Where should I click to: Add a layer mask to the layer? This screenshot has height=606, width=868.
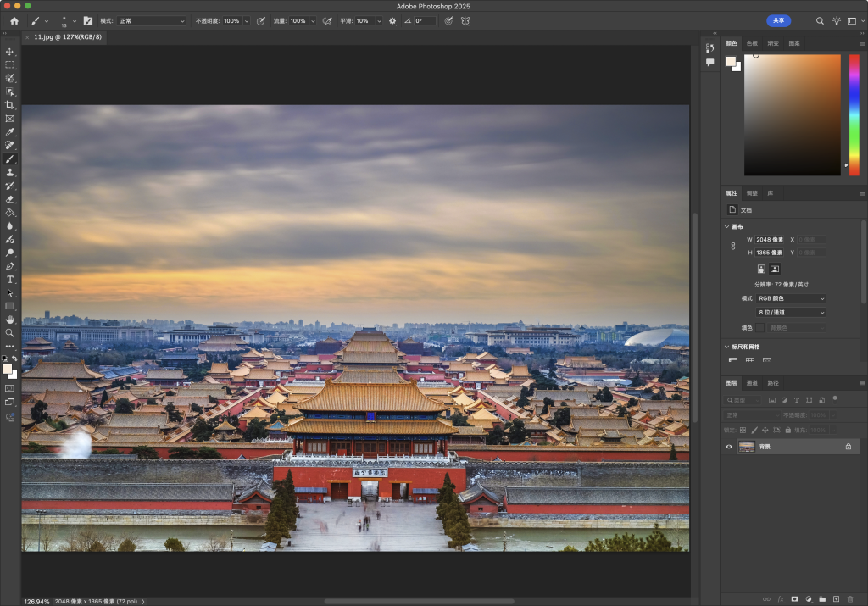point(794,599)
